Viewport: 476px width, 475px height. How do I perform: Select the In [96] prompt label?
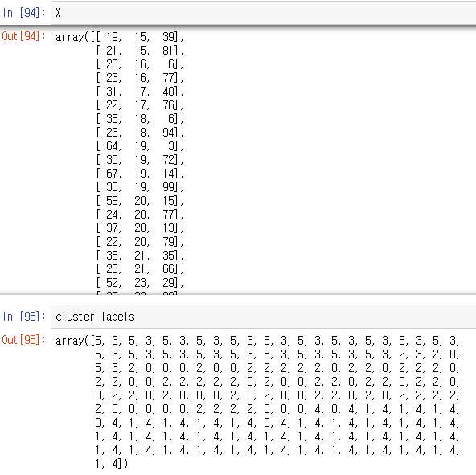pos(24,317)
